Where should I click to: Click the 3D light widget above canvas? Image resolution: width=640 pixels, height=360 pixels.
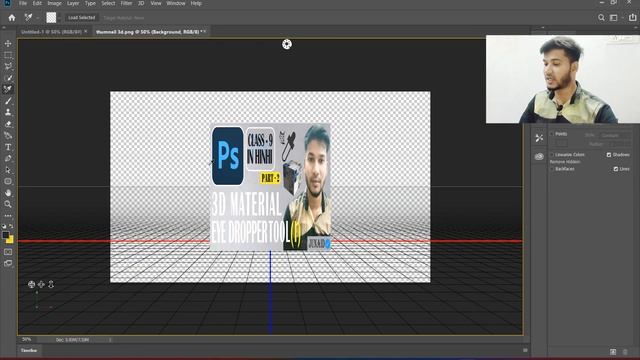click(x=287, y=44)
